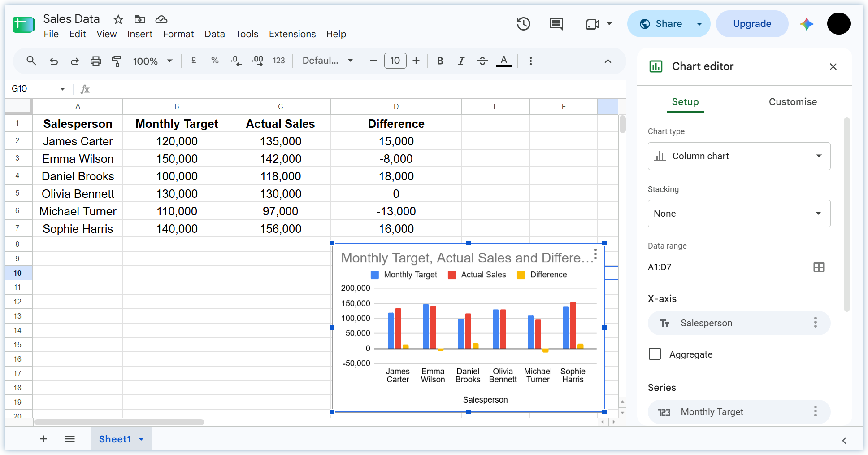Screen dimensions: 868x455
Task: Switch to the Customise tab
Action: click(793, 102)
